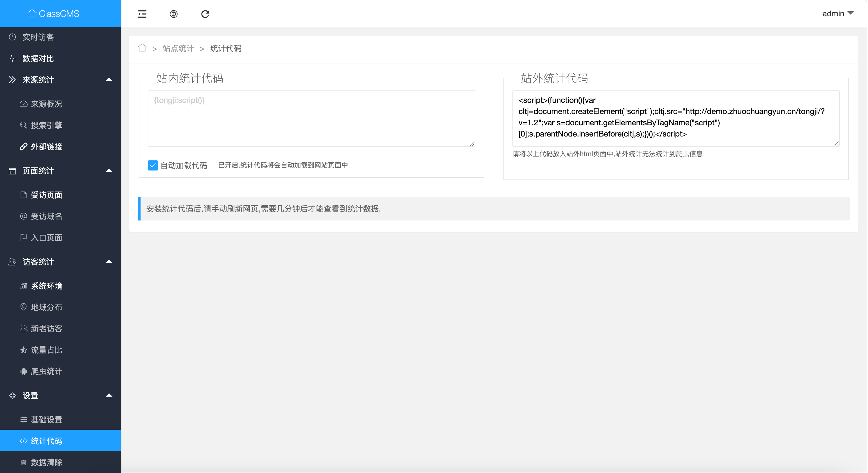This screenshot has width=868, height=473.
Task: Open 数据清除 sidebar entry
Action: (60, 462)
